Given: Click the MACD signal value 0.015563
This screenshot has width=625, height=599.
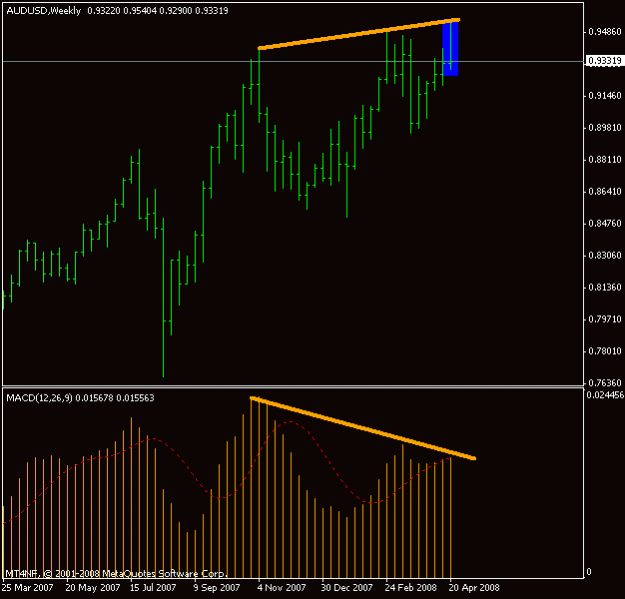Looking at the screenshot, I should [x=135, y=398].
